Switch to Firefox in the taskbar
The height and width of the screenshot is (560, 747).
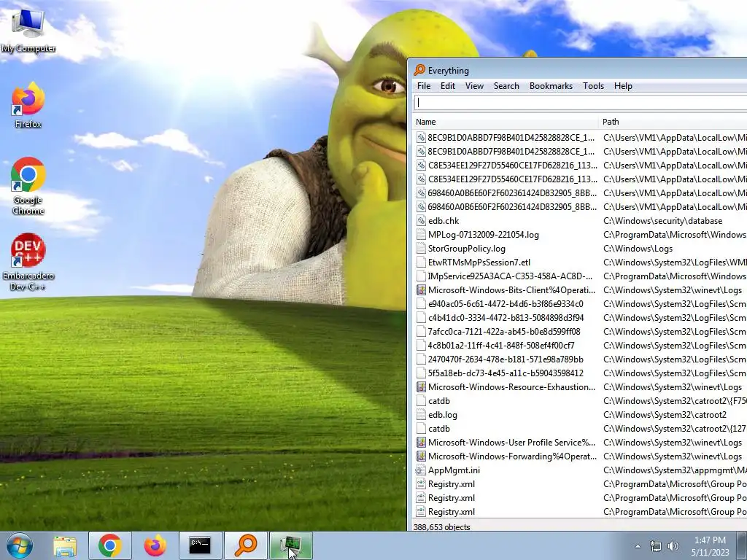click(x=155, y=545)
